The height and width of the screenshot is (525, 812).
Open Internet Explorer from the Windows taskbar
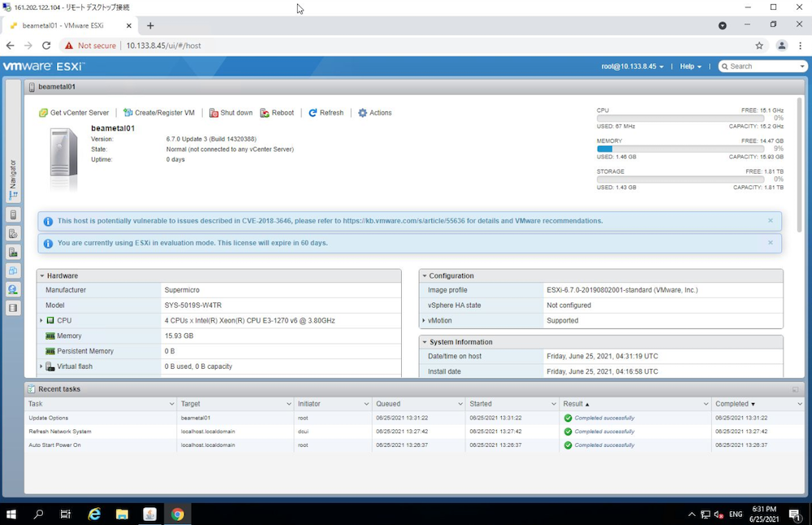[94, 514]
